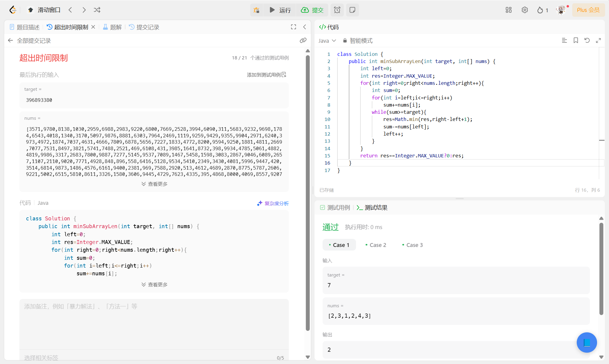
Task: Open the notes sticky icon
Action: pos(352,10)
